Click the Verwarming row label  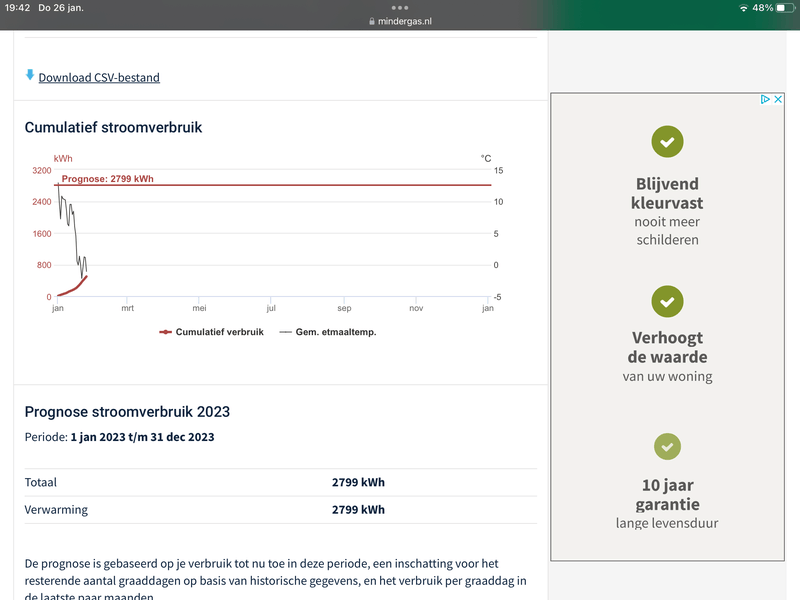point(56,510)
